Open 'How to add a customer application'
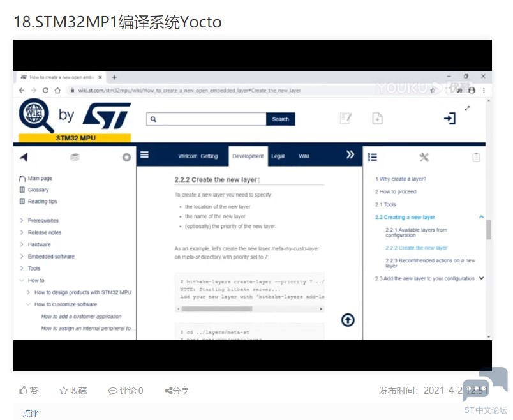The image size is (513, 420). click(81, 316)
